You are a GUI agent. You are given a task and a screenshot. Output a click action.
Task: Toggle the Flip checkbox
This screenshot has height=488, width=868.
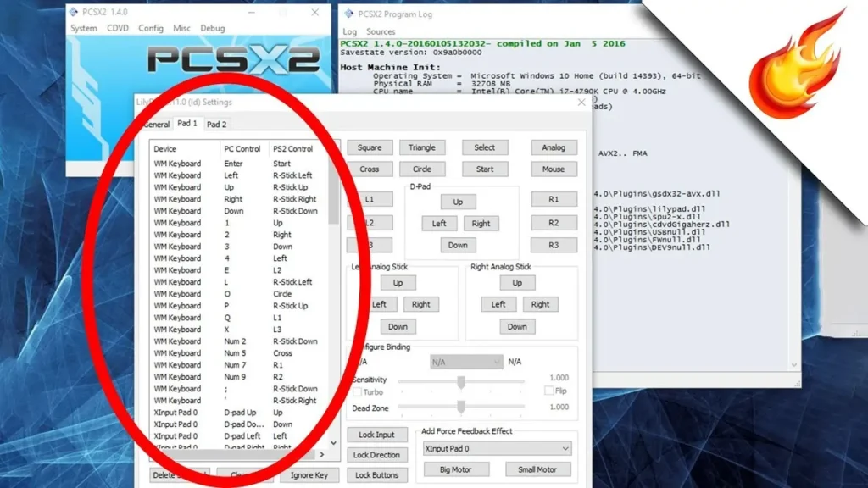pos(549,391)
